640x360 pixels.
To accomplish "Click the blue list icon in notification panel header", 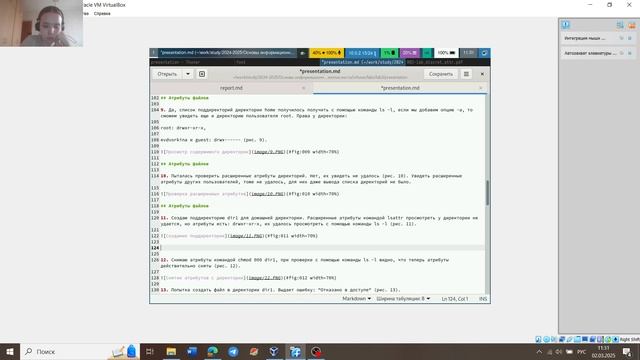I will point(620,25).
